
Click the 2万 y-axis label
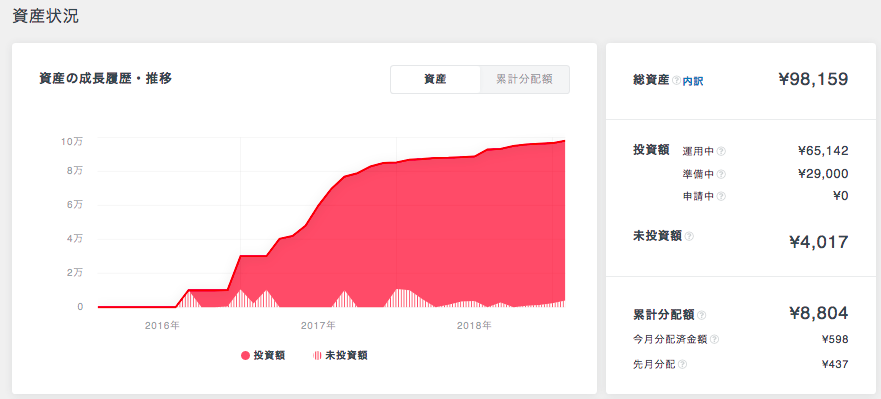coord(74,273)
